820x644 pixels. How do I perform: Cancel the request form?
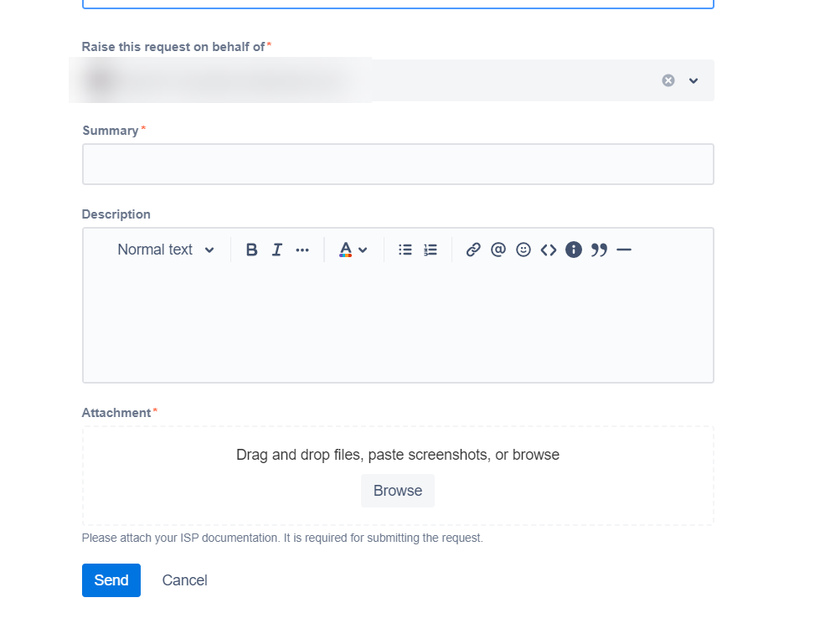(184, 580)
